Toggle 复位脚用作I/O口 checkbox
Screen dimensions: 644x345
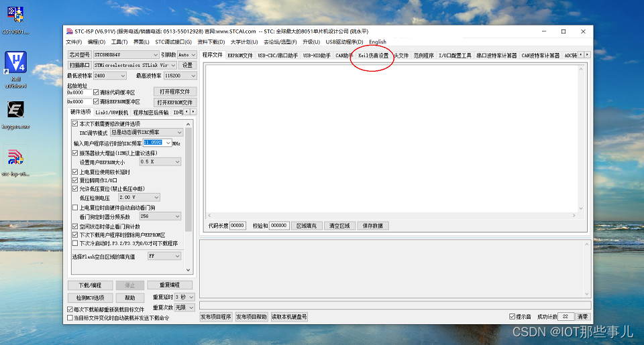point(75,180)
